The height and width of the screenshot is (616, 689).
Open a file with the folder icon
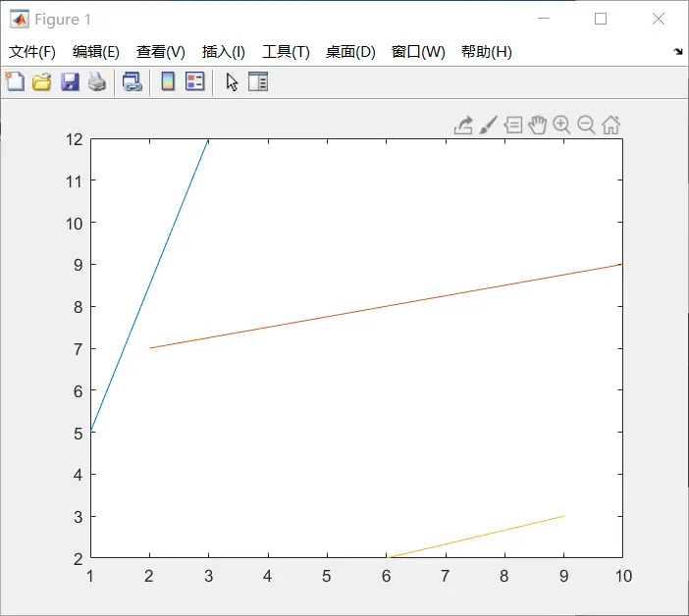42,81
